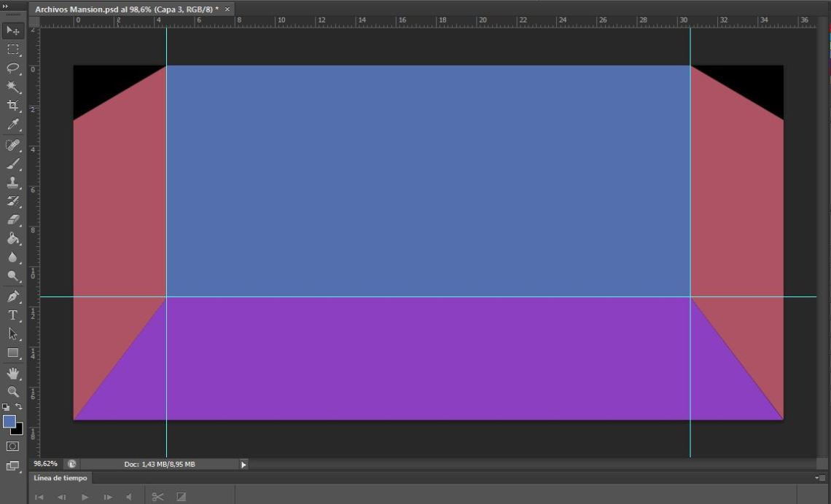Choose the Crop tool
The height and width of the screenshot is (504, 831).
pyautogui.click(x=12, y=106)
